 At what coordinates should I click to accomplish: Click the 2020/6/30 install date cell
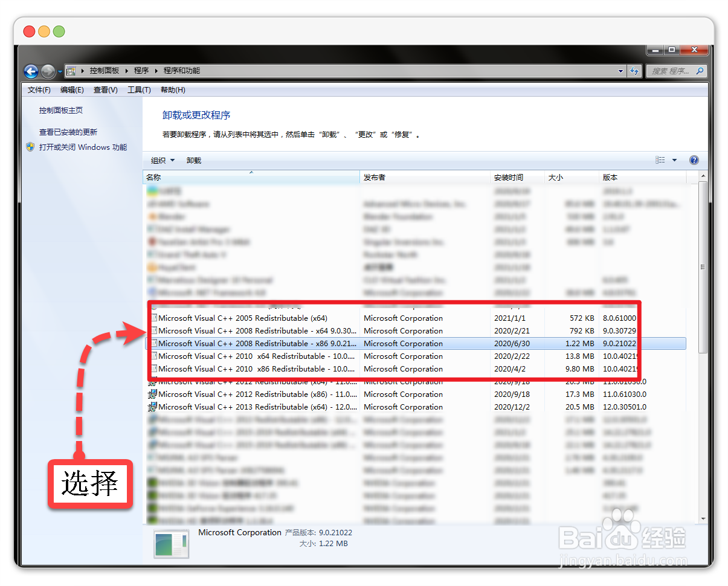[512, 344]
